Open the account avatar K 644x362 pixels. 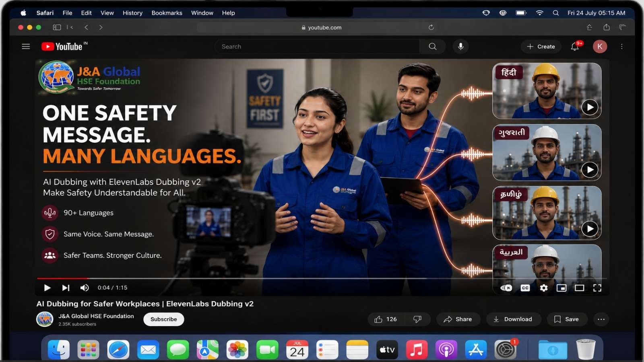coord(600,47)
